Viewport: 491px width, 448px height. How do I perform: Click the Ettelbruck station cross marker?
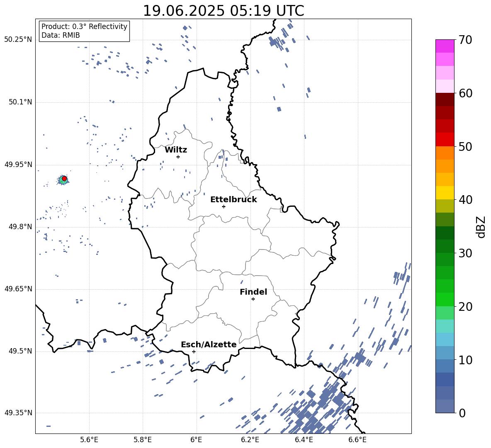point(224,206)
